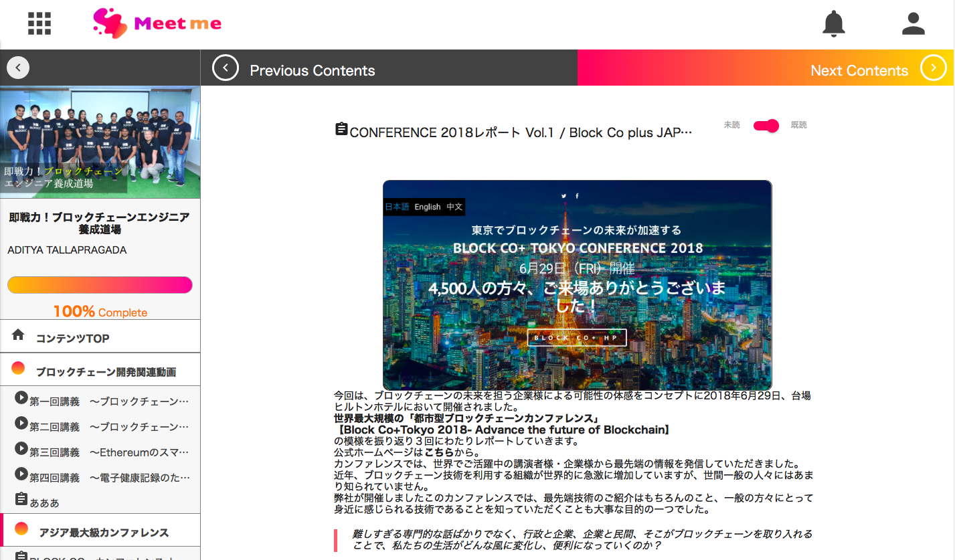Collapse sidebar with the back arrow
This screenshot has height=560, width=955.
click(18, 68)
